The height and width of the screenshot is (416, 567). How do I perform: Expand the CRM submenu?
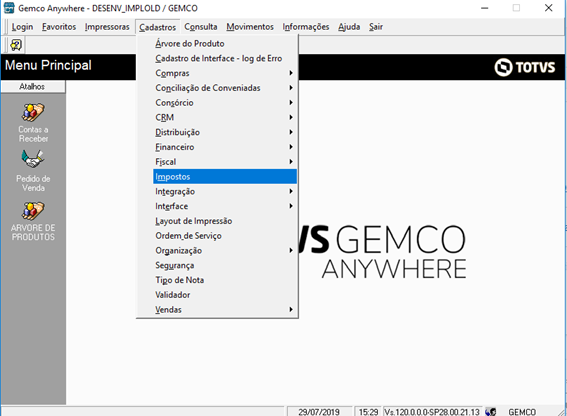tap(225, 118)
